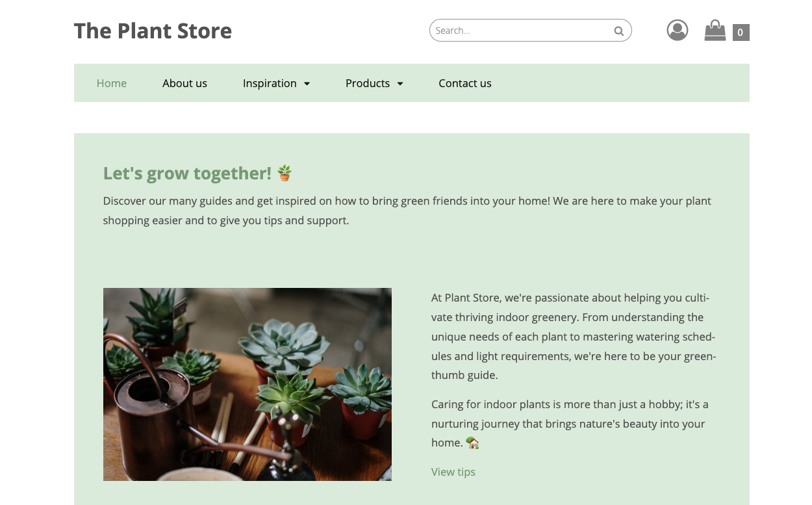Click The Plant Store logo text
Image resolution: width=812 pixels, height=505 pixels.
coord(153,31)
